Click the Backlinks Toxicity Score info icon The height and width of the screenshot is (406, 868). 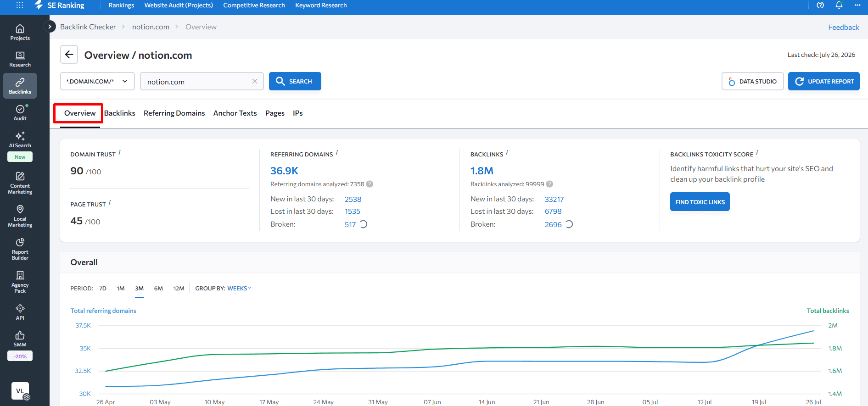(757, 152)
